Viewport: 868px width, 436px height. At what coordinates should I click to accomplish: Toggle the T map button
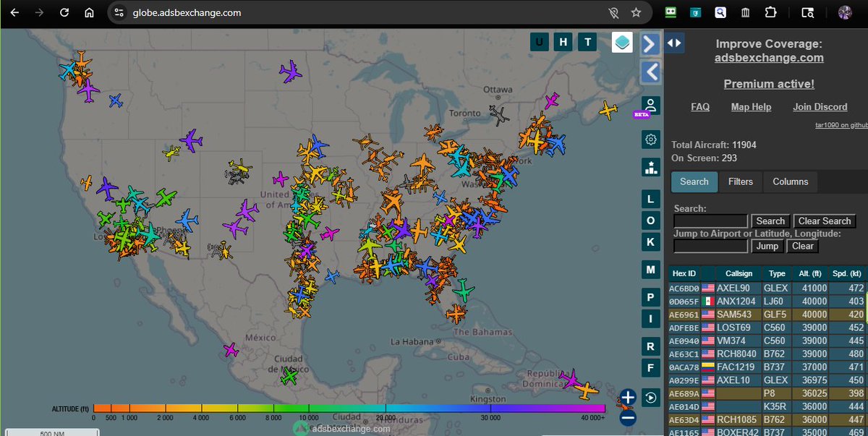coord(587,42)
